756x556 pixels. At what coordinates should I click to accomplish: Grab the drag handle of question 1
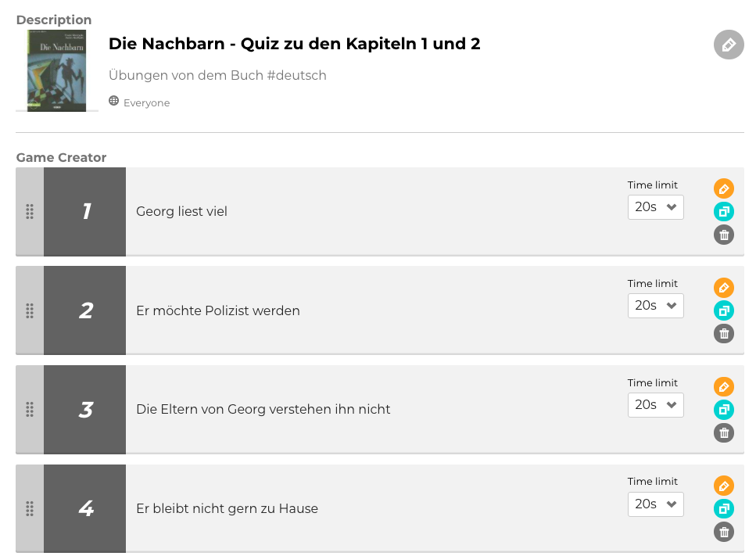pos(30,211)
